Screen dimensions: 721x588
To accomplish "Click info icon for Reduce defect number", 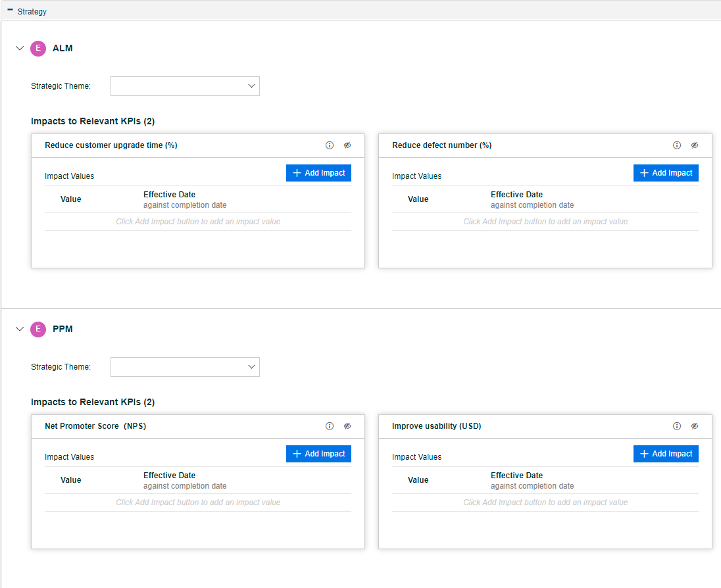I will [x=677, y=145].
